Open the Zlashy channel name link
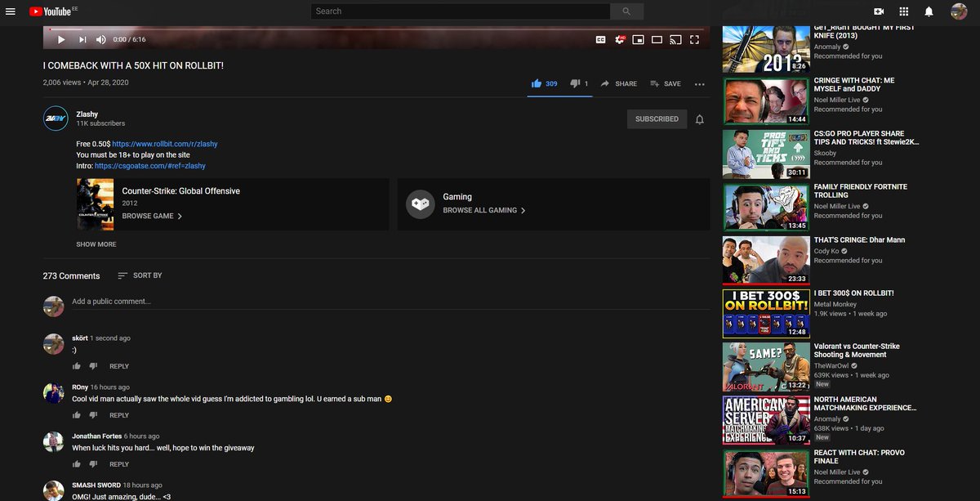The height and width of the screenshot is (501, 980). [87, 114]
